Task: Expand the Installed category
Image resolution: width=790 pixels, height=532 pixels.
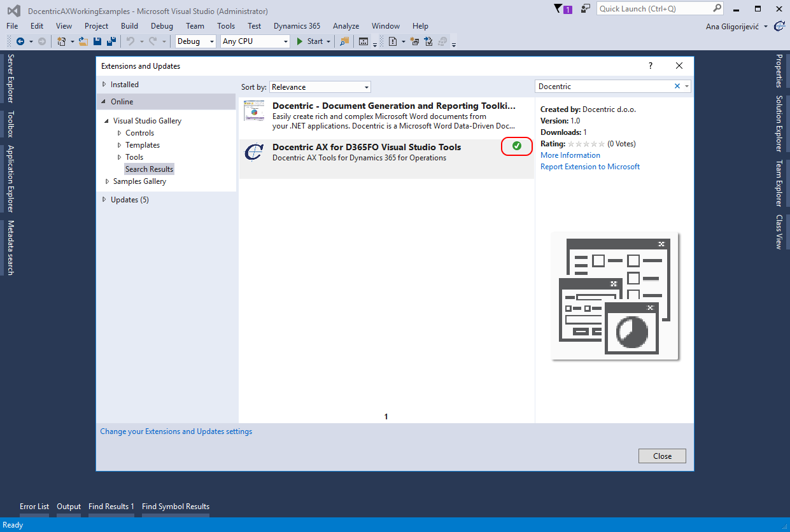Action: coord(104,84)
